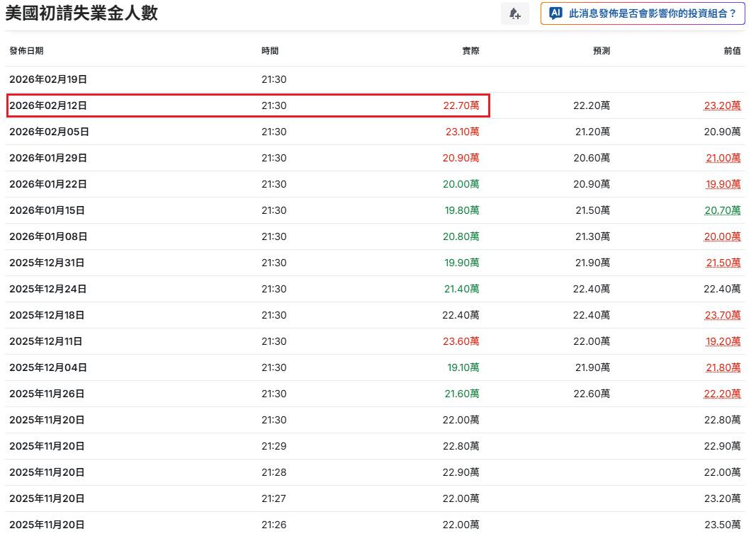
Task: Show the revised 21.80萬 previous value
Action: [x=723, y=367]
